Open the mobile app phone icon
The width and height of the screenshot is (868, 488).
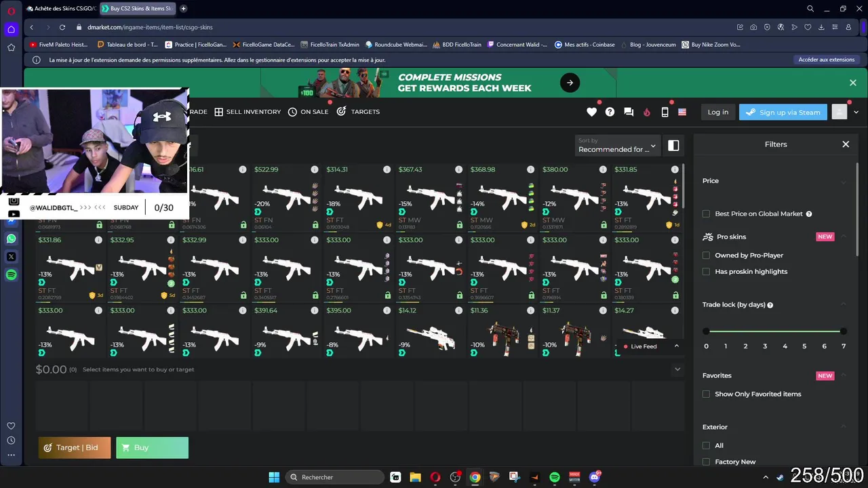coord(665,112)
